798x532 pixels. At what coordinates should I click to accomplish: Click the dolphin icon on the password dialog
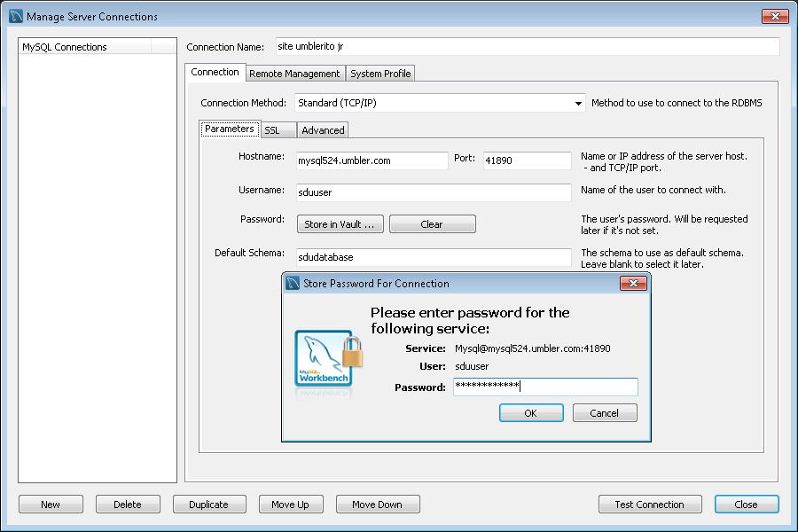click(293, 283)
